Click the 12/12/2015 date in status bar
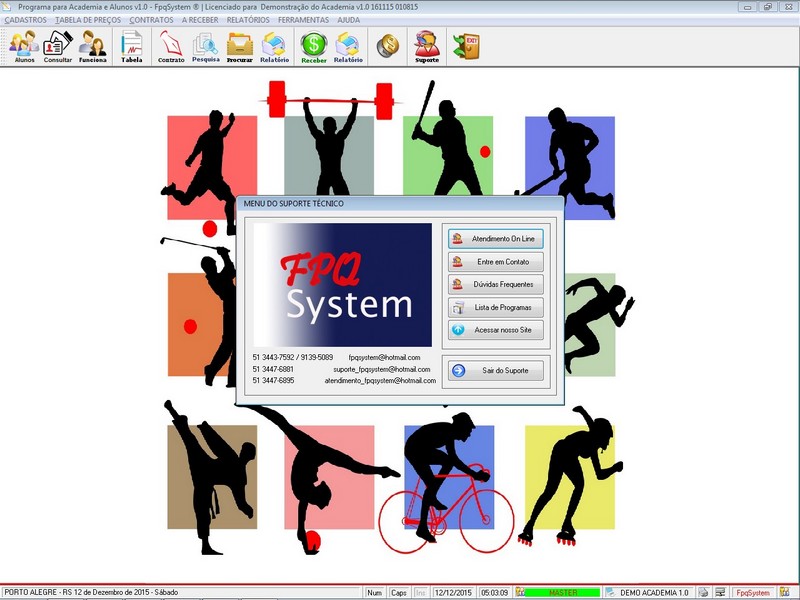This screenshot has width=800, height=600. (x=453, y=593)
